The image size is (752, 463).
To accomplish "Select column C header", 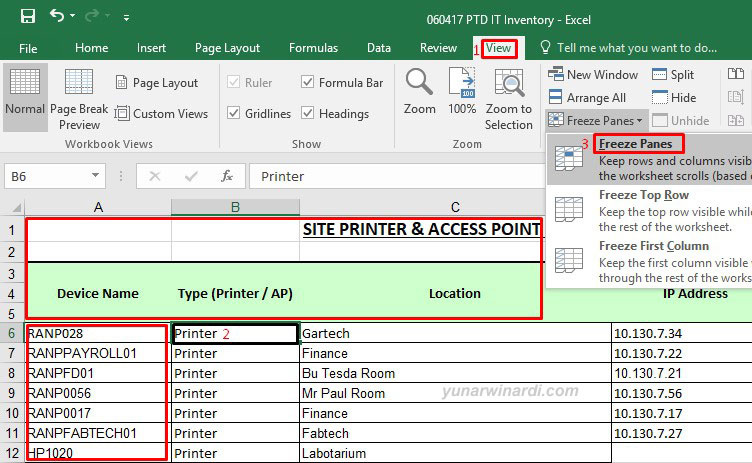I will 455,207.
